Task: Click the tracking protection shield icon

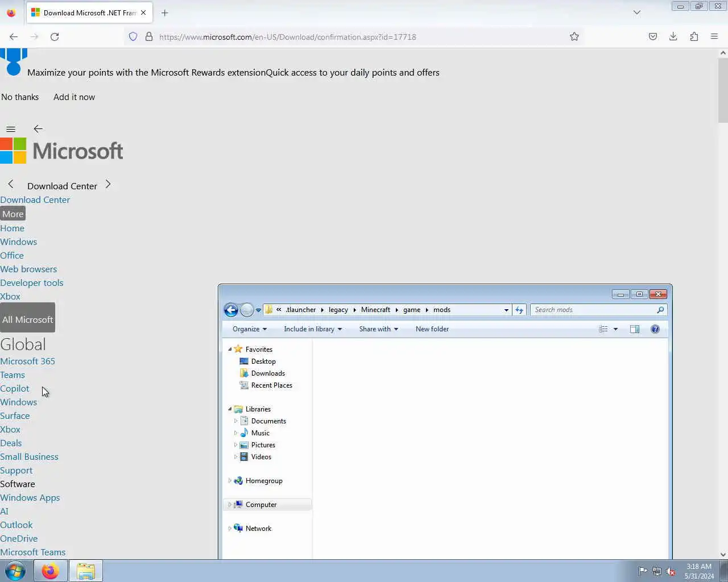Action: tap(133, 36)
